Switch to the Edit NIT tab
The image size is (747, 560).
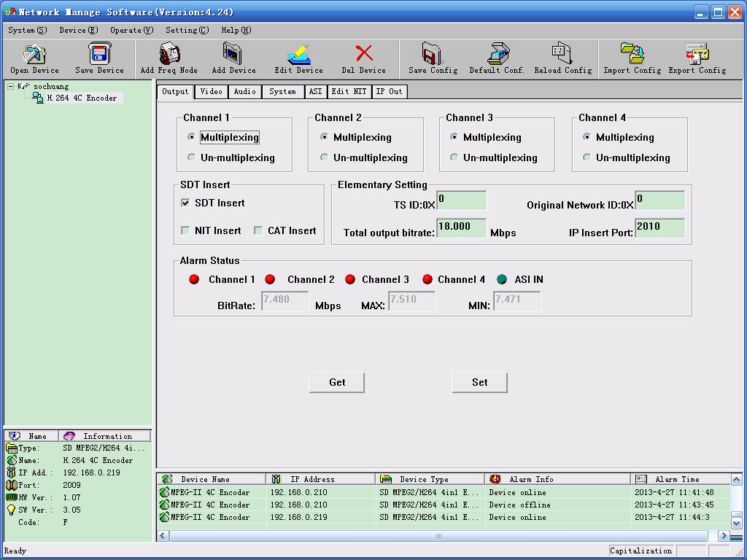tap(349, 91)
